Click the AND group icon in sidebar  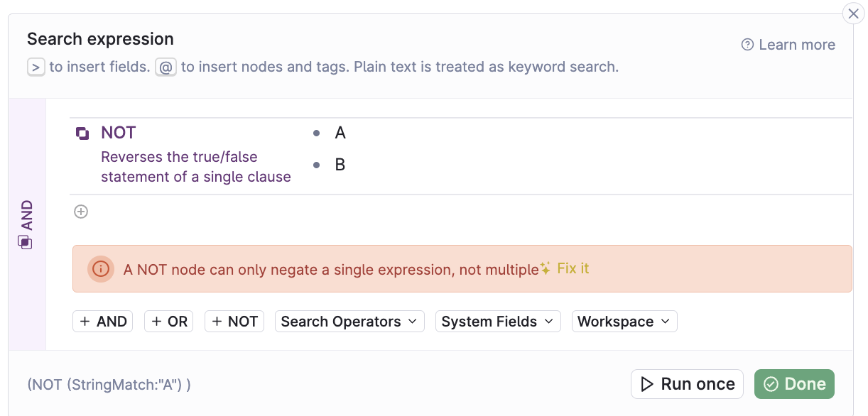(x=25, y=243)
